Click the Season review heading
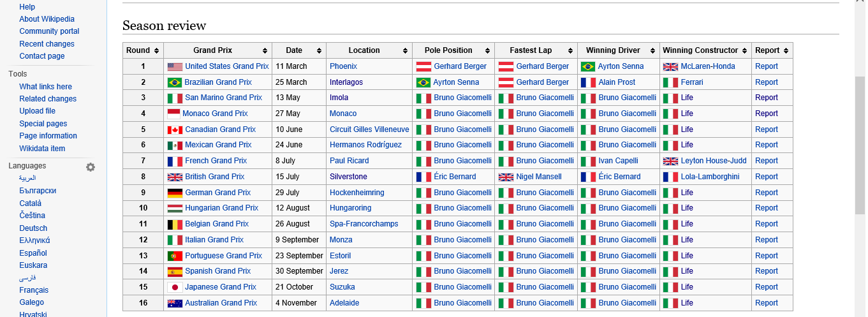This screenshot has height=317, width=868. point(164,26)
